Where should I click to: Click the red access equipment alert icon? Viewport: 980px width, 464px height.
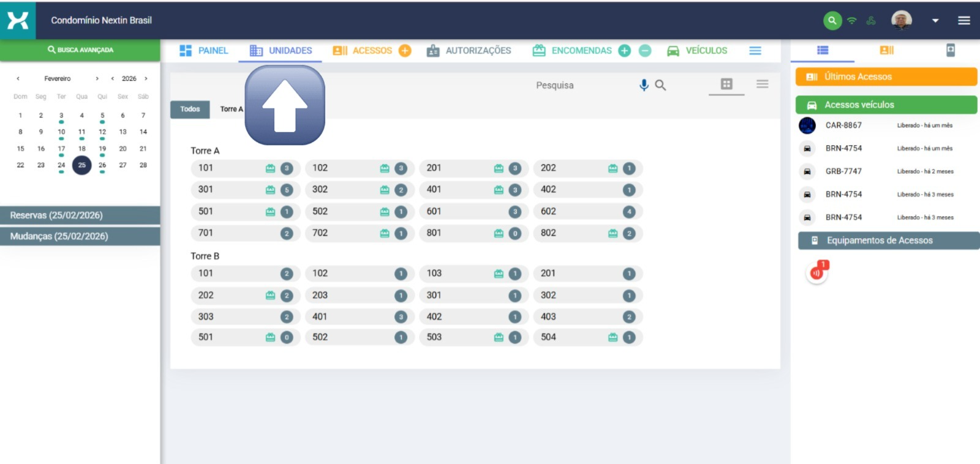[x=816, y=273]
